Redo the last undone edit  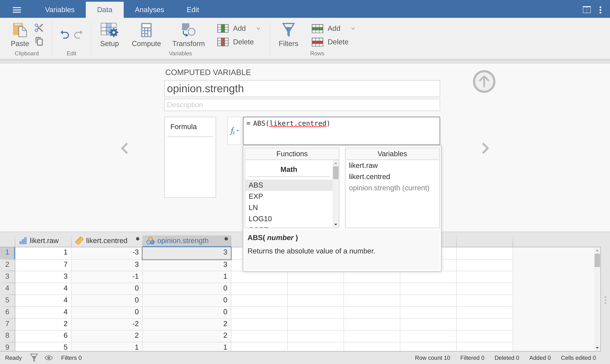(x=78, y=35)
